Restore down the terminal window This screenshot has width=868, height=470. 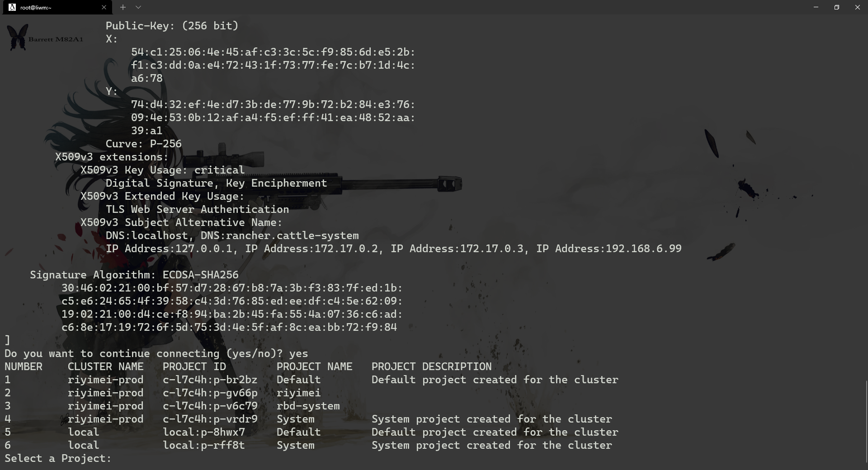click(837, 7)
